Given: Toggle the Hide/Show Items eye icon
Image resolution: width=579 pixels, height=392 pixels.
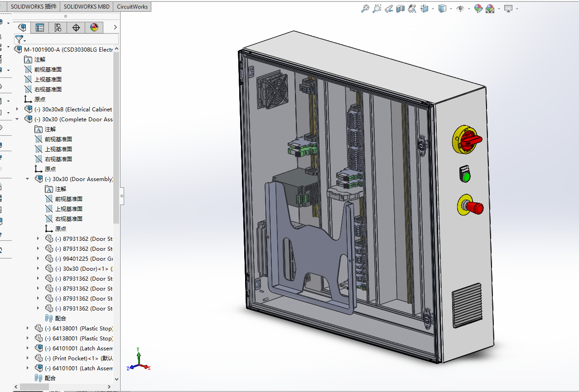Looking at the screenshot, I should [460, 9].
